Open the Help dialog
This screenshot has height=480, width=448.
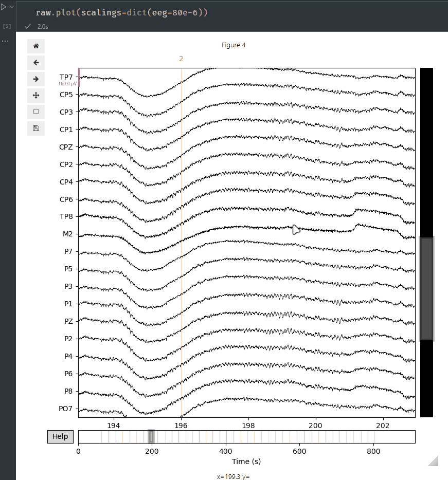point(60,436)
